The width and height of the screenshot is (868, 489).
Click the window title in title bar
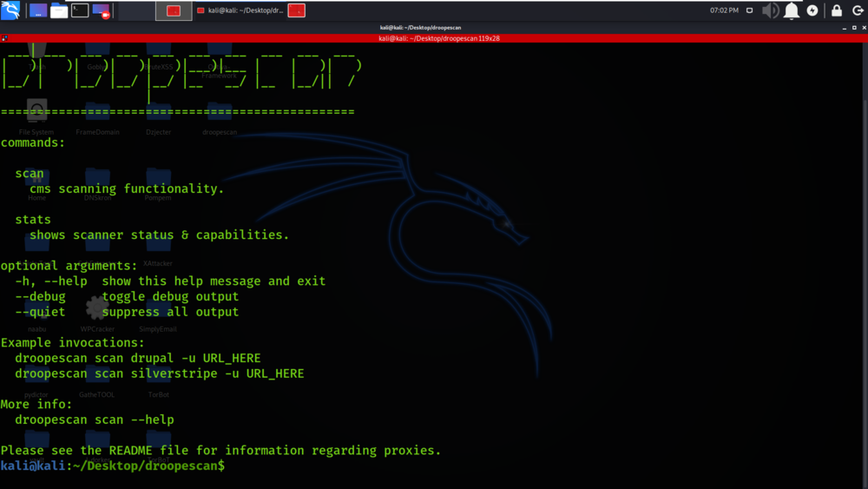(420, 28)
